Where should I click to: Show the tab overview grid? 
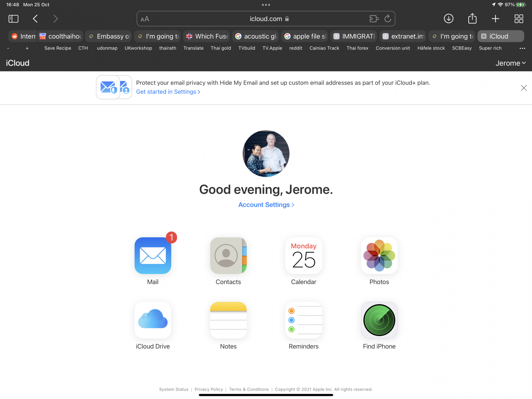click(519, 19)
